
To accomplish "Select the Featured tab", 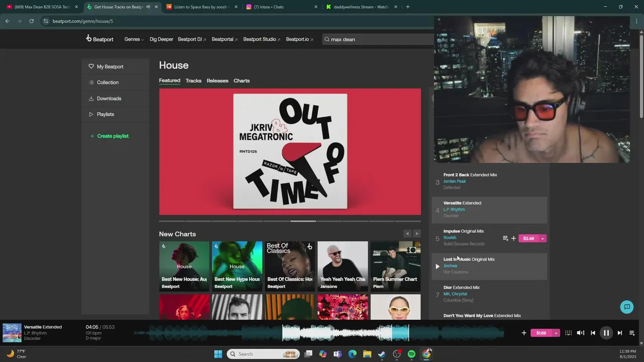I will click(x=170, y=80).
